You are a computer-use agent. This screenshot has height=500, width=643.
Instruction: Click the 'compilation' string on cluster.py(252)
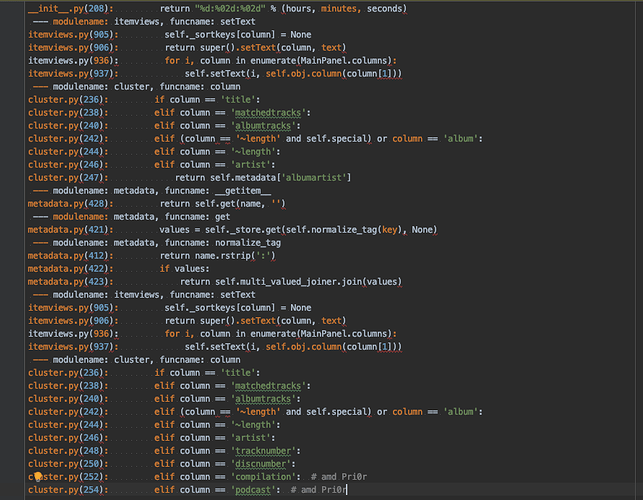pyautogui.click(x=263, y=477)
